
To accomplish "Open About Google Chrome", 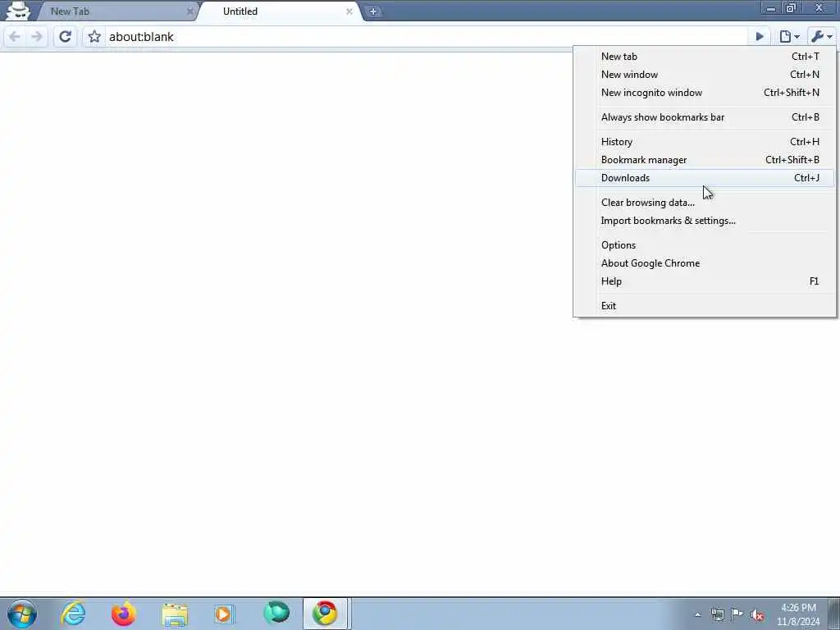I will click(705, 263).
